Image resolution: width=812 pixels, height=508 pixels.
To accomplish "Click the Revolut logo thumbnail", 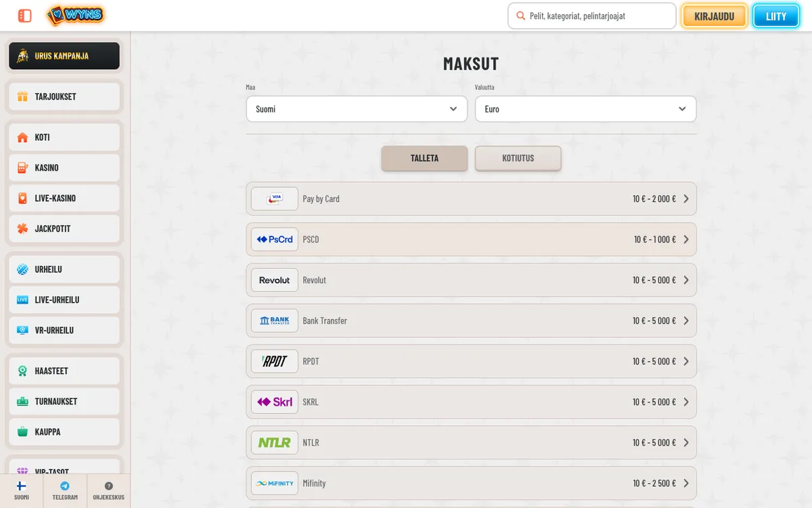I will 275,280.
